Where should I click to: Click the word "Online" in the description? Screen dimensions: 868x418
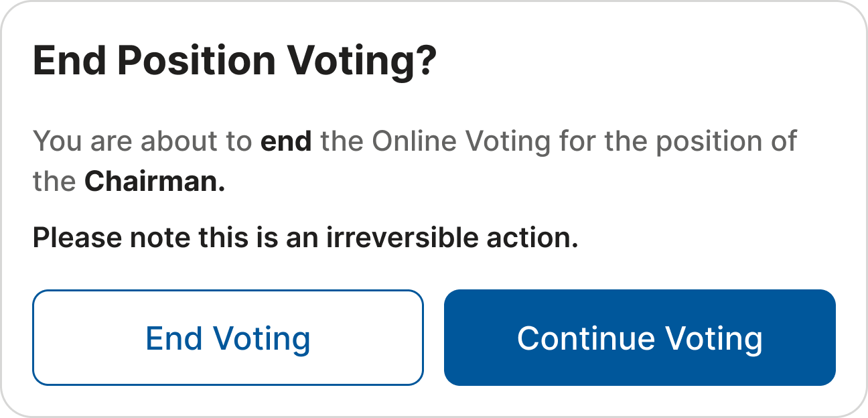click(x=415, y=141)
